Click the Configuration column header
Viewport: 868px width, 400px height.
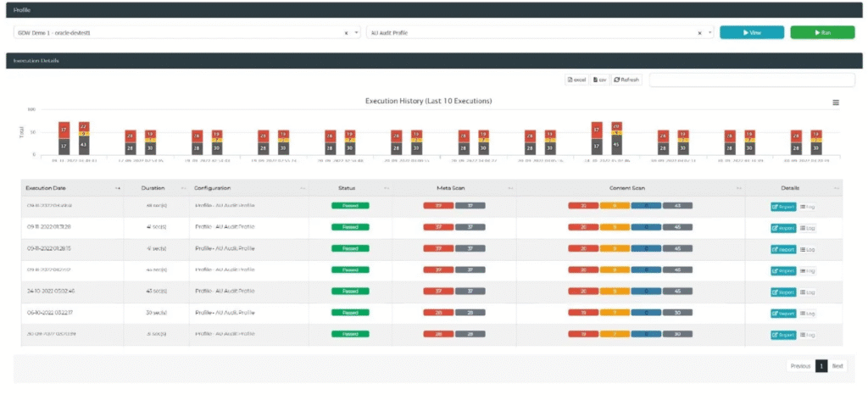pyautogui.click(x=248, y=189)
